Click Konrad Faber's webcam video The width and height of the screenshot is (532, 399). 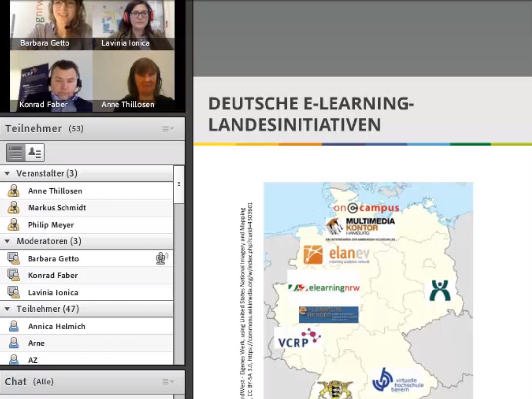point(51,81)
